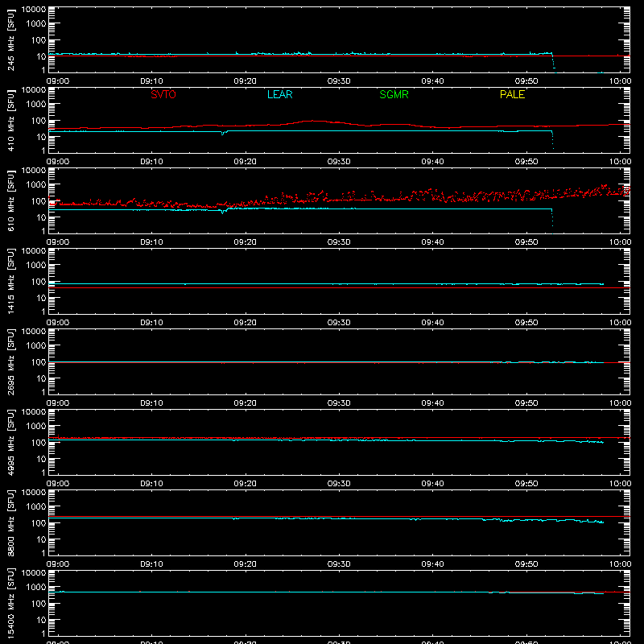Click 09:30 tick under the 245 MHz panel
Image resolution: width=644 pixels, height=644 pixels.
pyautogui.click(x=339, y=81)
